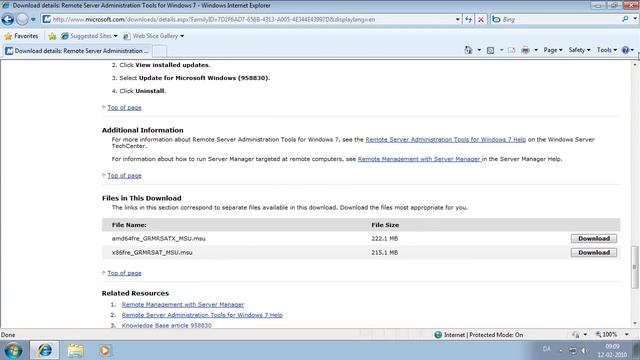This screenshot has height=360, width=640.
Task: Click the Stop loading X icon
Action: point(481,19)
